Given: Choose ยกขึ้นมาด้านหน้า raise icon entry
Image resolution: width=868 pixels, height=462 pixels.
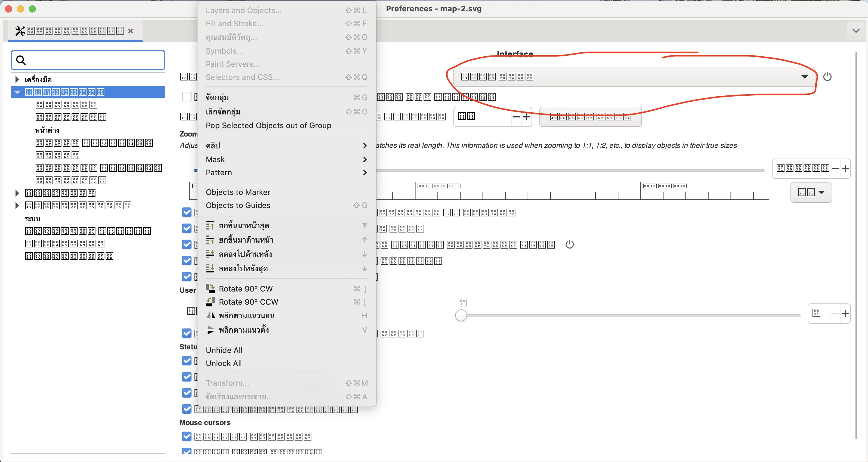Looking at the screenshot, I should click(286, 240).
